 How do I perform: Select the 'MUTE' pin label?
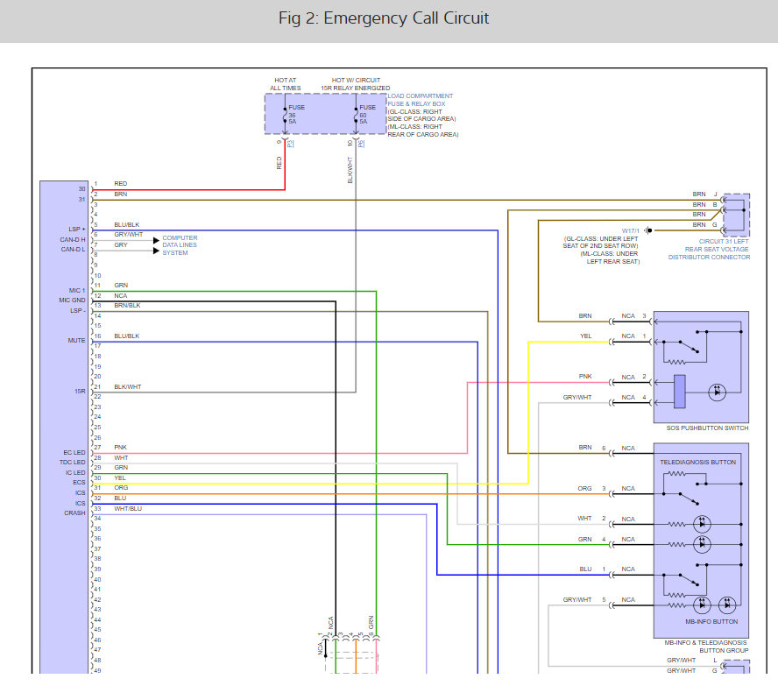pos(76,340)
